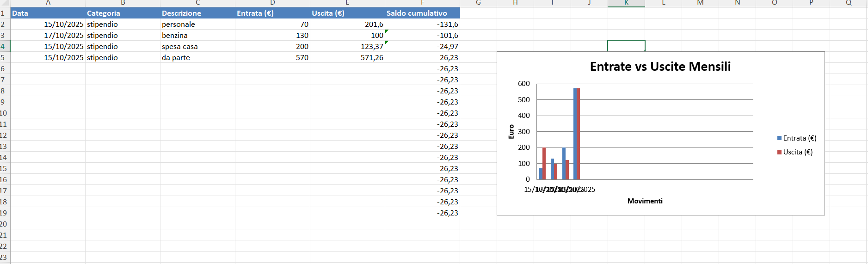Click the cell containing "personale"

click(x=197, y=24)
